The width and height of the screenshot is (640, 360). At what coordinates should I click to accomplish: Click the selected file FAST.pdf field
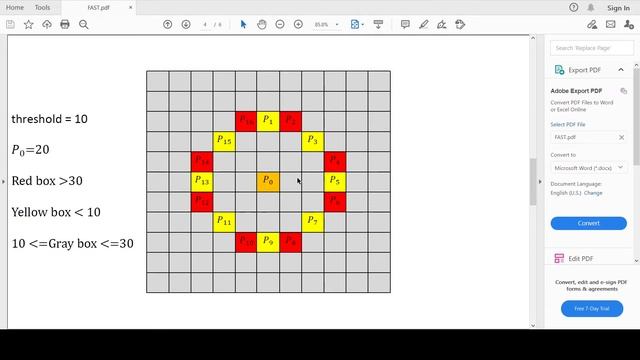(589, 138)
